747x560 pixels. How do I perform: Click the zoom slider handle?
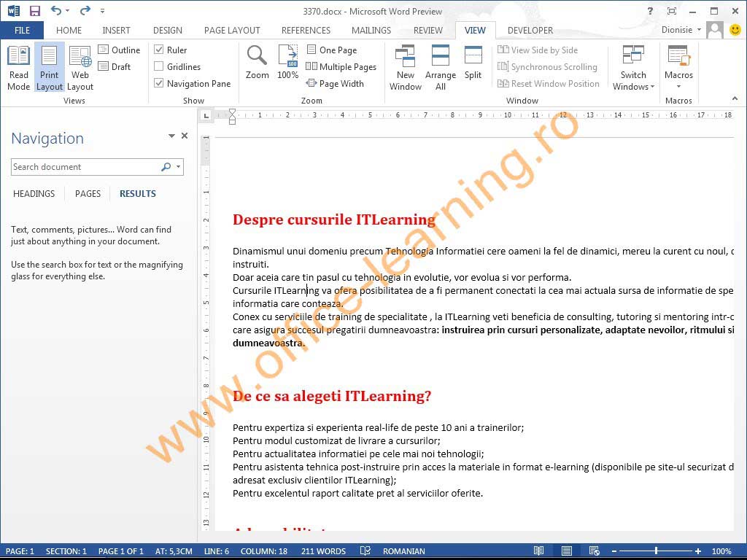point(656,551)
